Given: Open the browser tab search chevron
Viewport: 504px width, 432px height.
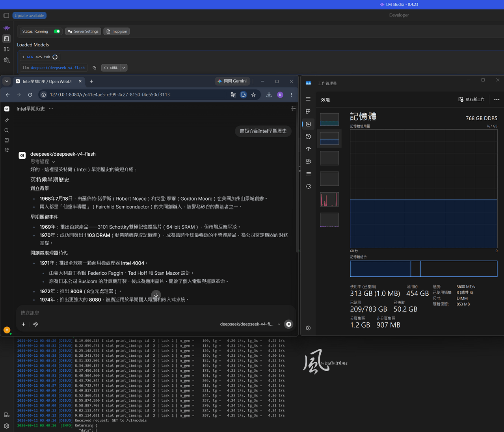Looking at the screenshot, I should click(7, 81).
